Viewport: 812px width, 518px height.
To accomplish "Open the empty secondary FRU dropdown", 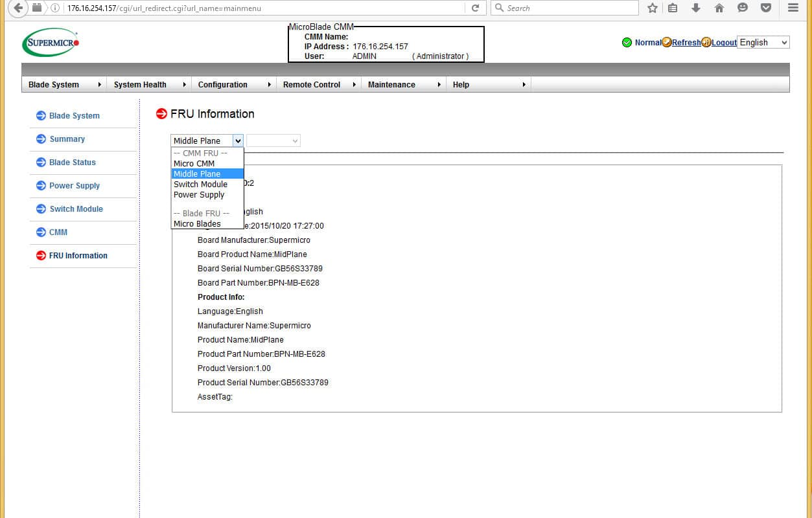I will [273, 141].
